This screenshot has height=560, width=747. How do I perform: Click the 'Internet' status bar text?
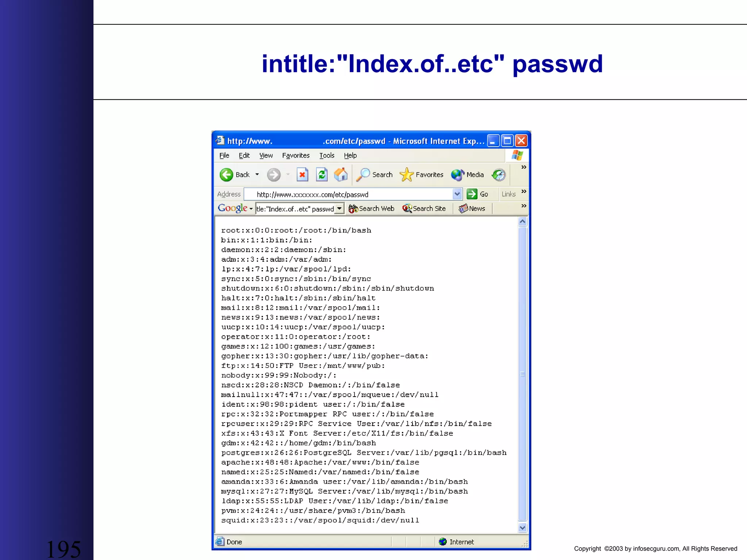[462, 542]
